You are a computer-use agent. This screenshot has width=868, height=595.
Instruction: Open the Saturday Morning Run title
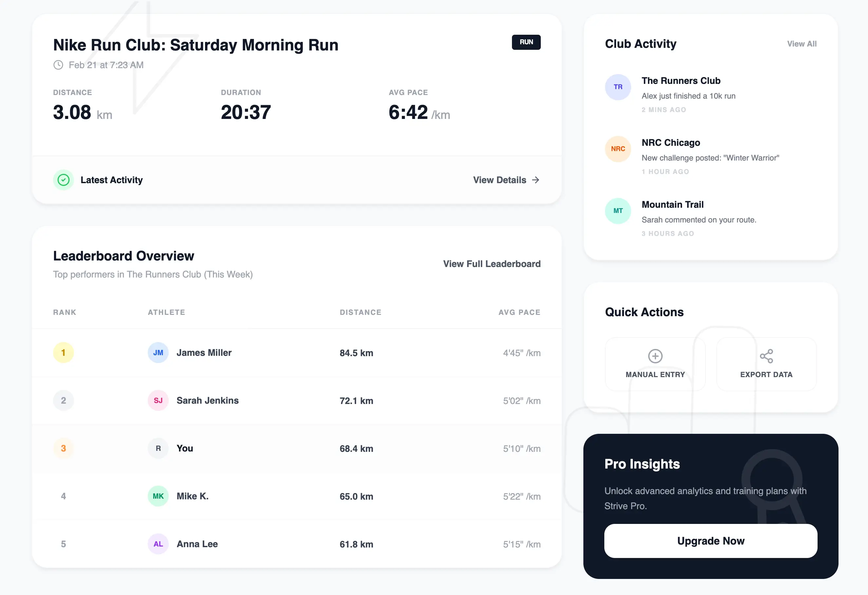click(196, 45)
